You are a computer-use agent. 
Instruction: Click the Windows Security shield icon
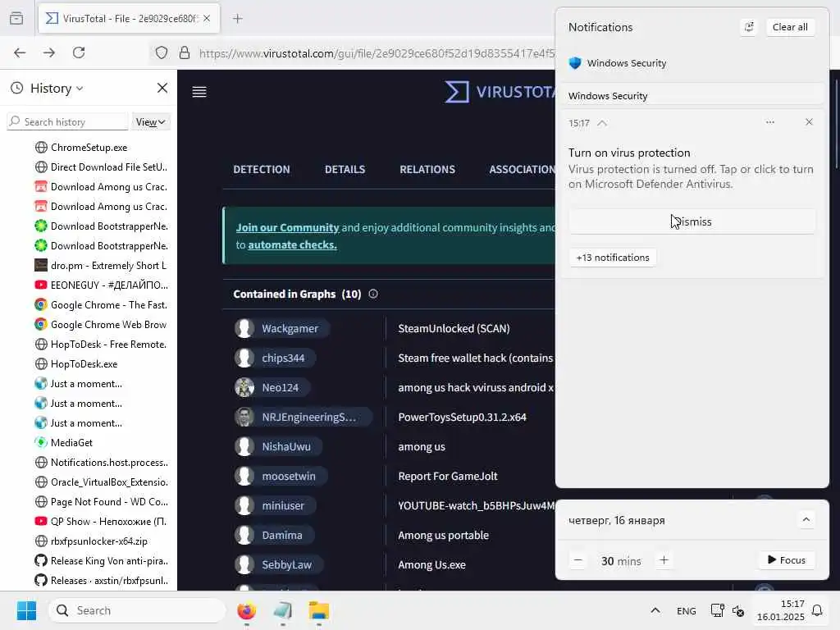pyautogui.click(x=575, y=63)
